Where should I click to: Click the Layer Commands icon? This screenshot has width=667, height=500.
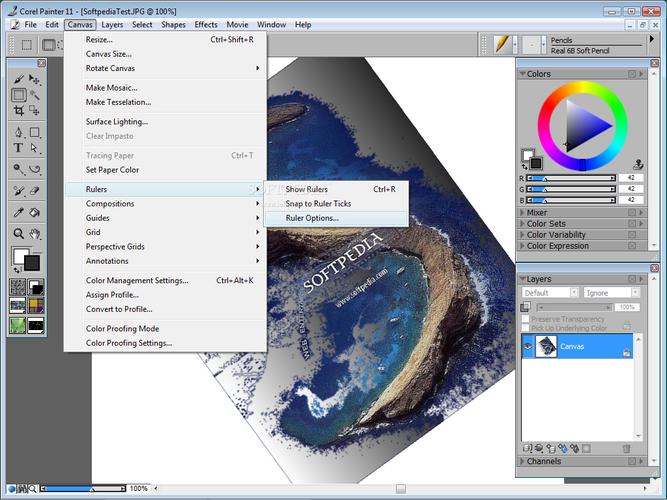[527, 448]
